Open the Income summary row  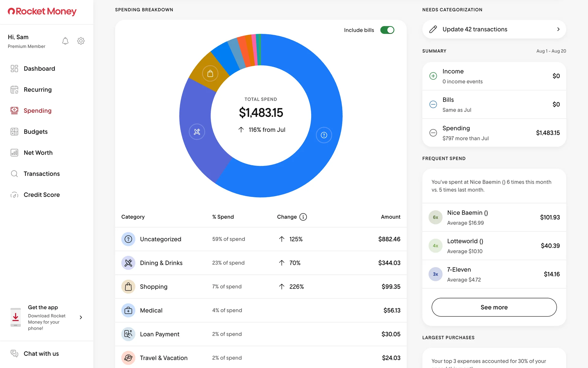pyautogui.click(x=494, y=76)
